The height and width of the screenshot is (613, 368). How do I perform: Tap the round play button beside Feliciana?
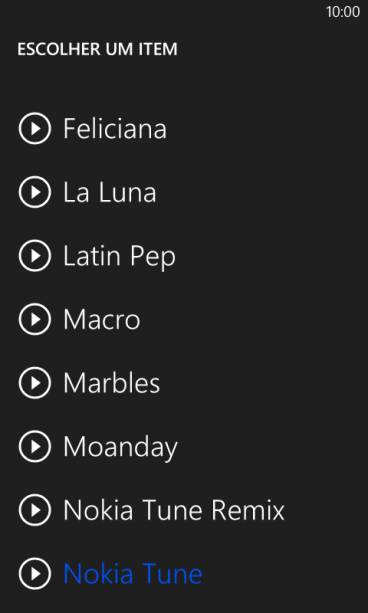coord(35,128)
